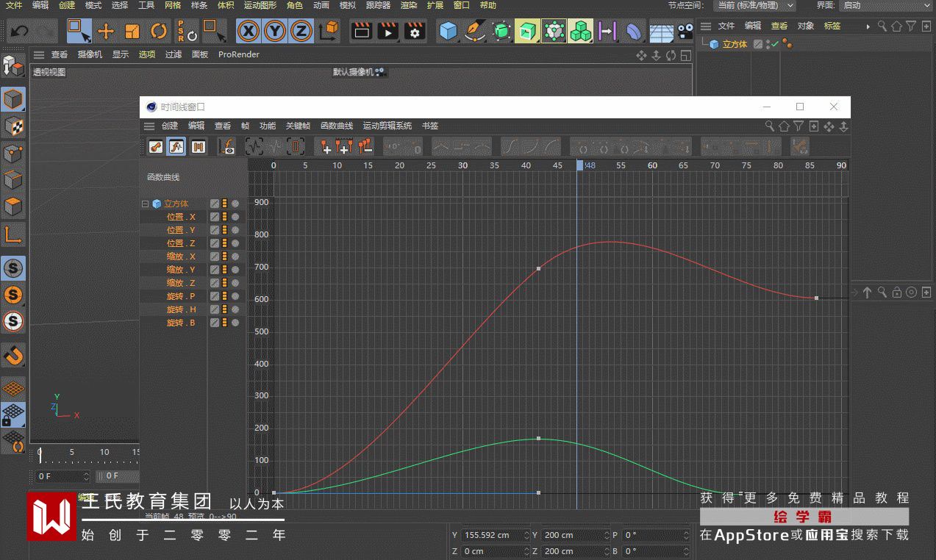Open coordinate system icon beside Z axis
Viewport: 936px width, 560px height.
329,32
